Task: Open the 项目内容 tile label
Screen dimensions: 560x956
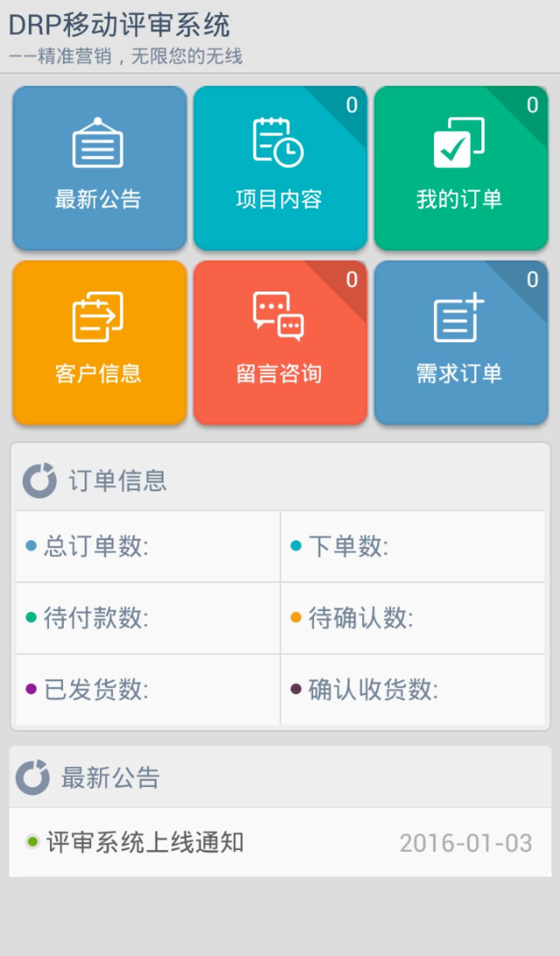Action: pos(279,199)
